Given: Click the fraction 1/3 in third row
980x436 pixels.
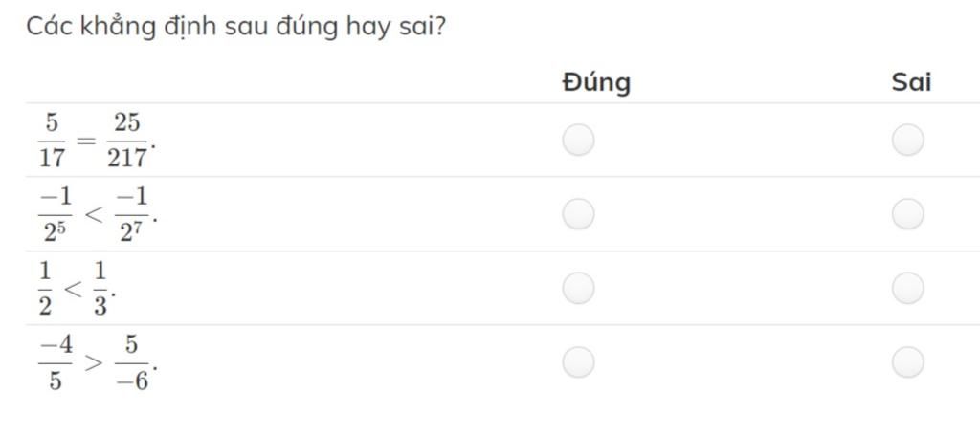Looking at the screenshot, I should click(100, 289).
